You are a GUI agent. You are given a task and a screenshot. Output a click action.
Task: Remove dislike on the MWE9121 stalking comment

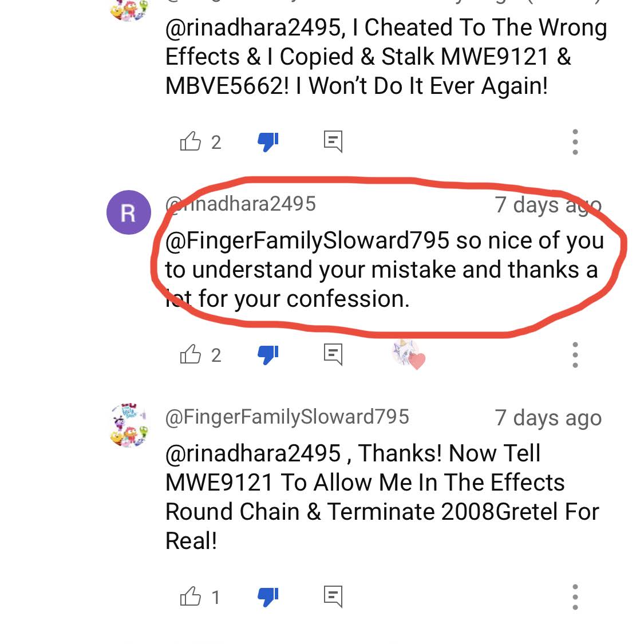pos(268,142)
